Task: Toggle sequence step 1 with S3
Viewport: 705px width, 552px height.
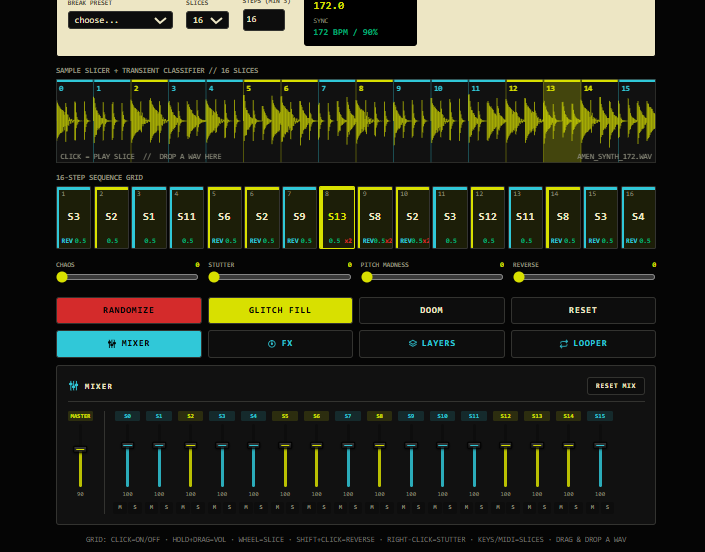Action: tap(74, 218)
